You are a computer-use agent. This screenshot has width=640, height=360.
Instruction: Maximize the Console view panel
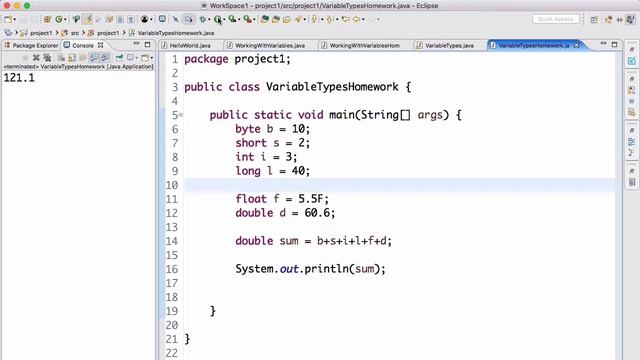pos(147,44)
